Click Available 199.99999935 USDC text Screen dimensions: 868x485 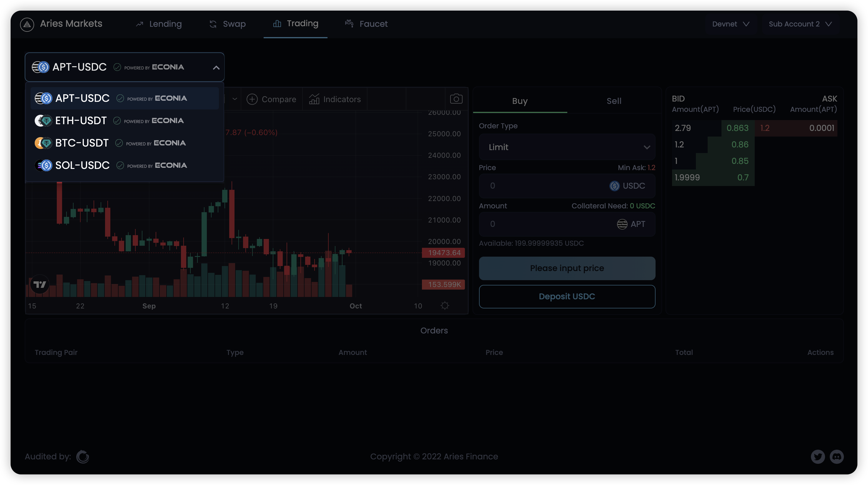point(531,243)
